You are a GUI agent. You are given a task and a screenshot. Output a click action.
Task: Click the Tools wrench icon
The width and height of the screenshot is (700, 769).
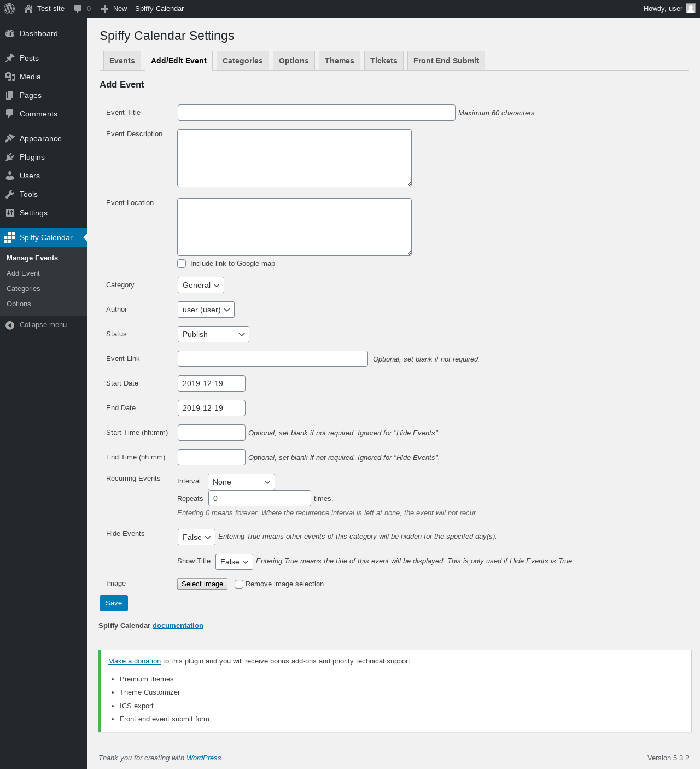pyautogui.click(x=10, y=194)
